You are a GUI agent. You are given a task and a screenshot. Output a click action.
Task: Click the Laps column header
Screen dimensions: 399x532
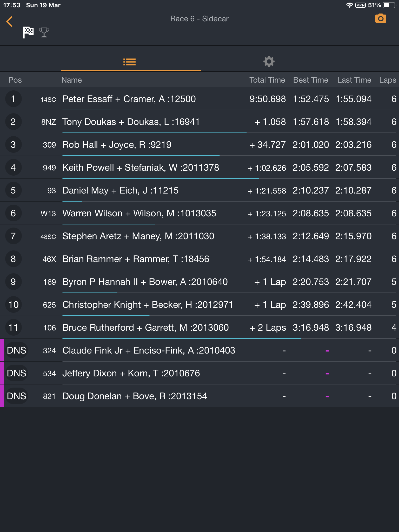click(387, 80)
